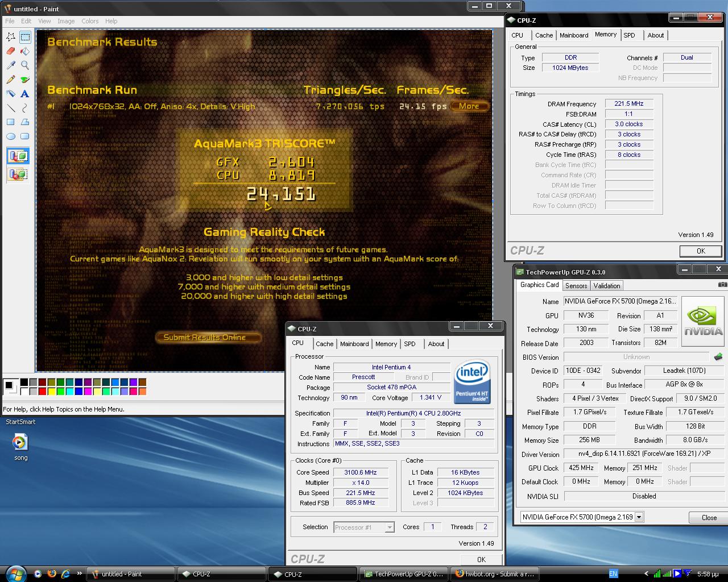Pick the Pick Color eyedropper tool
Viewport: 728px width, 582px height.
click(11, 65)
